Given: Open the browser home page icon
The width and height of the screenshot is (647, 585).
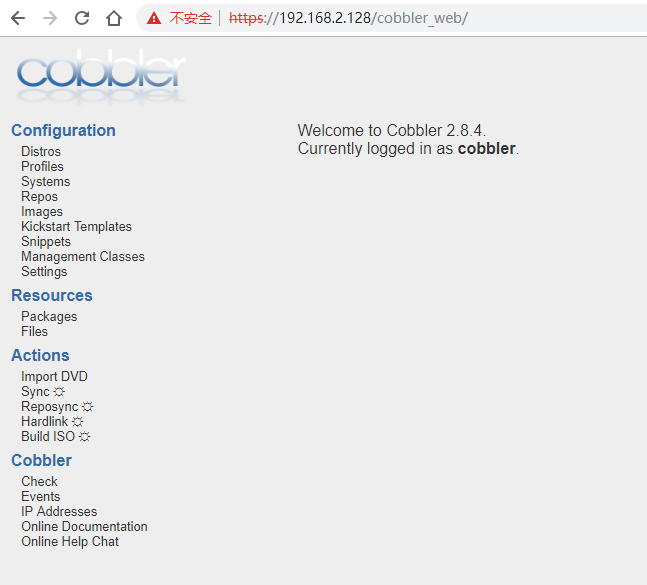Looking at the screenshot, I should tap(114, 18).
